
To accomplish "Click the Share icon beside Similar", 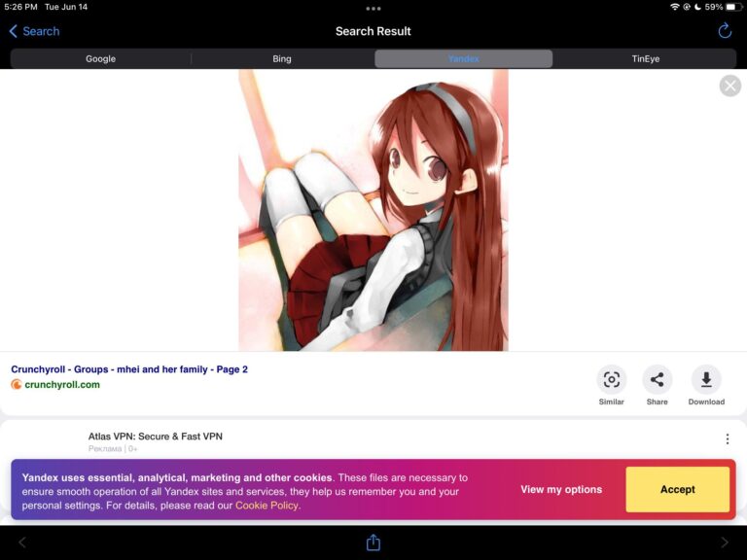I will tap(658, 380).
